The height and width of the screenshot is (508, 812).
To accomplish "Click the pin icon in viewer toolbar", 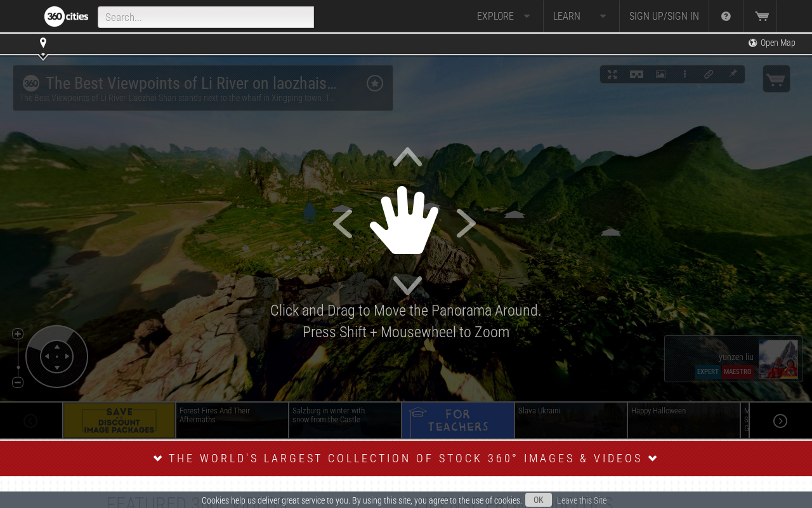I will pyautogui.click(x=733, y=74).
